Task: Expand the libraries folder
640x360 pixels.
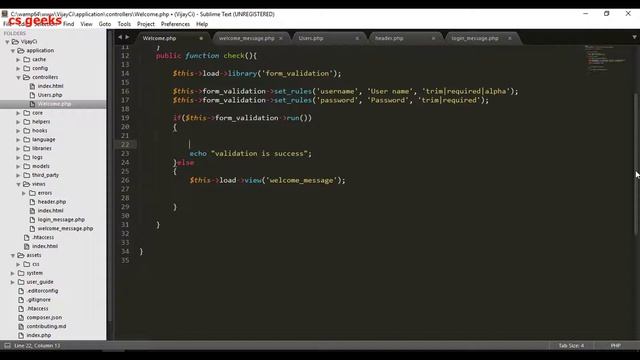Action: pyautogui.click(x=18, y=149)
